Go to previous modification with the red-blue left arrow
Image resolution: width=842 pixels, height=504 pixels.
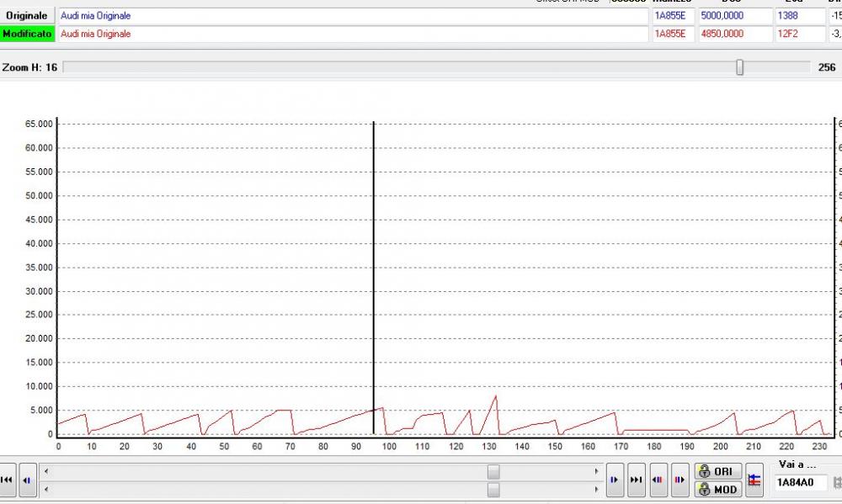pos(658,480)
